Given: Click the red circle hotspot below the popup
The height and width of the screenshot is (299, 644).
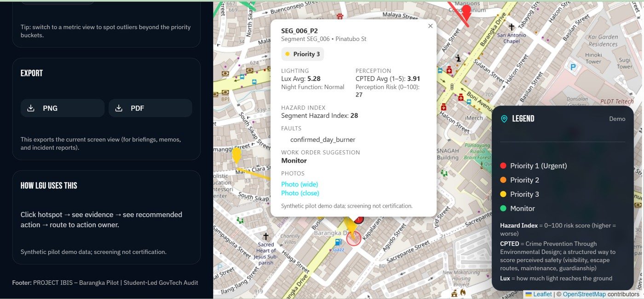Looking at the screenshot, I should click(x=353, y=238).
